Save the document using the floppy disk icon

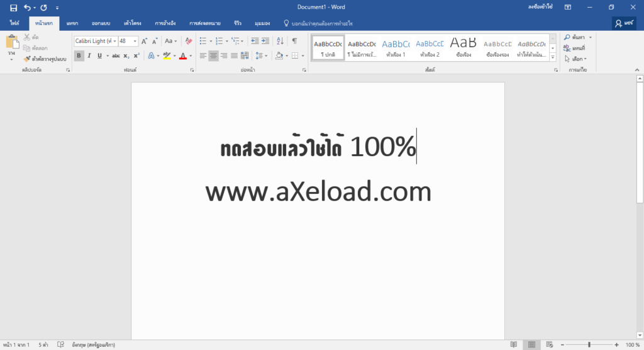click(14, 8)
